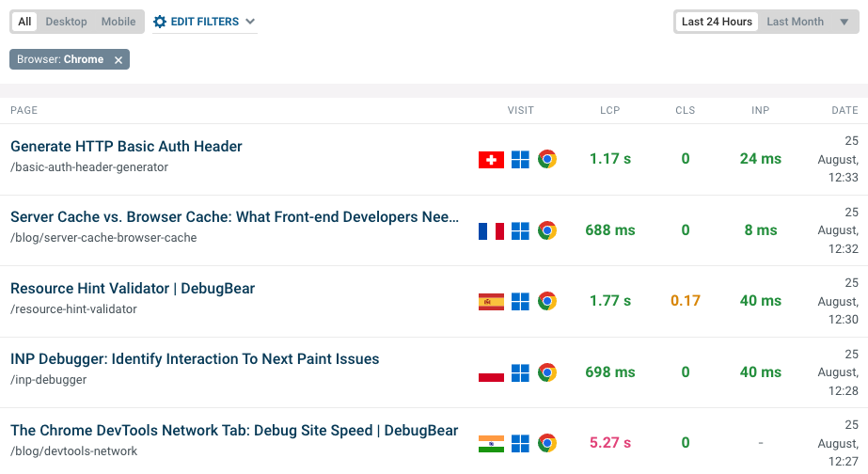
Task: Click the /inp-debugger path
Action: point(49,380)
